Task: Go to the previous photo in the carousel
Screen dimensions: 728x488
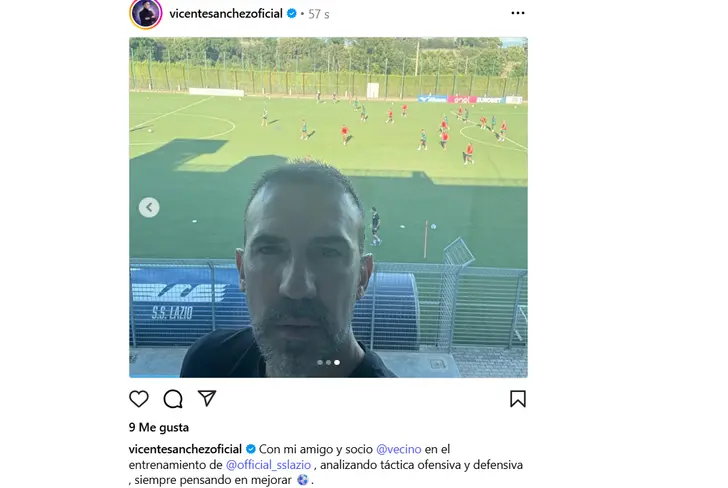Action: pyautogui.click(x=149, y=207)
